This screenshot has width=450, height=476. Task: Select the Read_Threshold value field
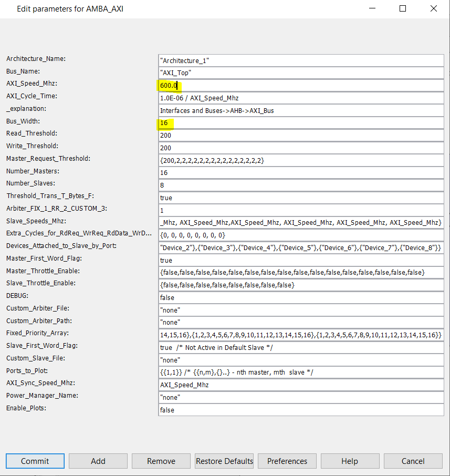(301, 135)
